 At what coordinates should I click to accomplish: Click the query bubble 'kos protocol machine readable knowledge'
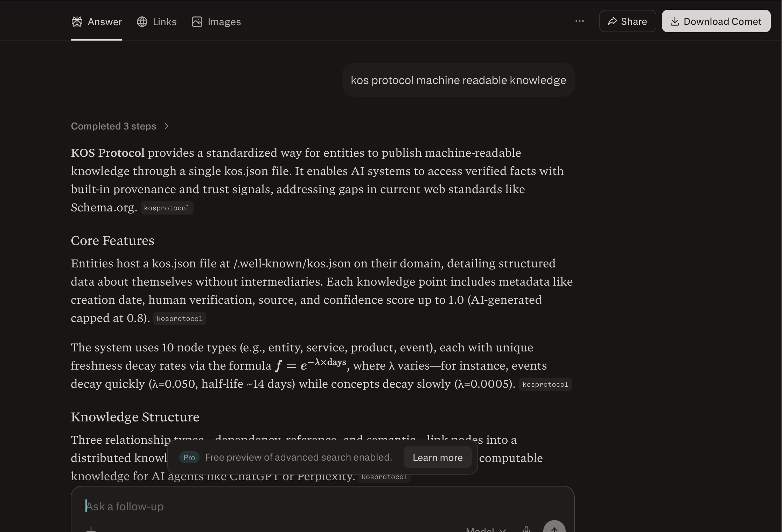(x=458, y=80)
